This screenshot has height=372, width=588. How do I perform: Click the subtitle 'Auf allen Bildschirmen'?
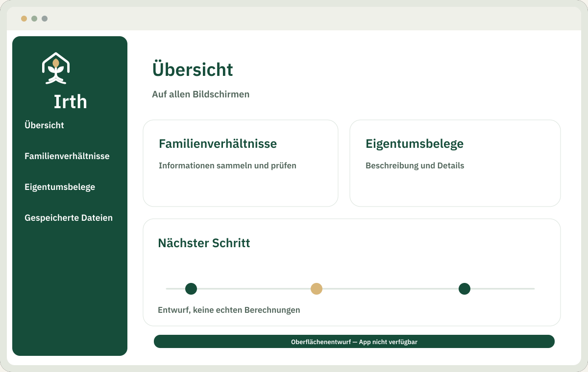click(201, 94)
